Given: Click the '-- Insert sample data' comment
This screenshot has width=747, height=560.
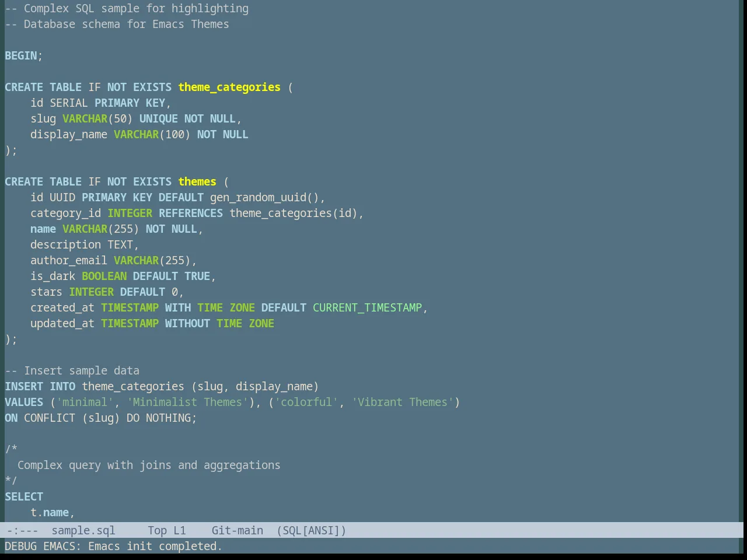Looking at the screenshot, I should [x=72, y=371].
